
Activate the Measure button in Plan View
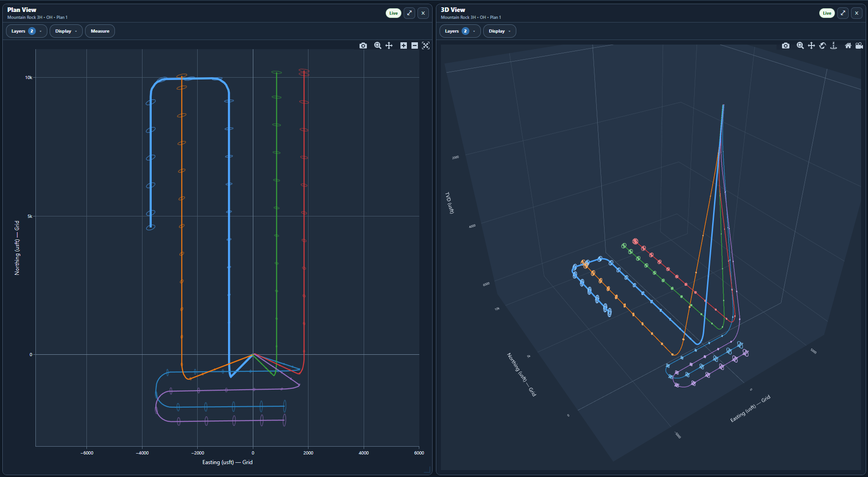(100, 31)
